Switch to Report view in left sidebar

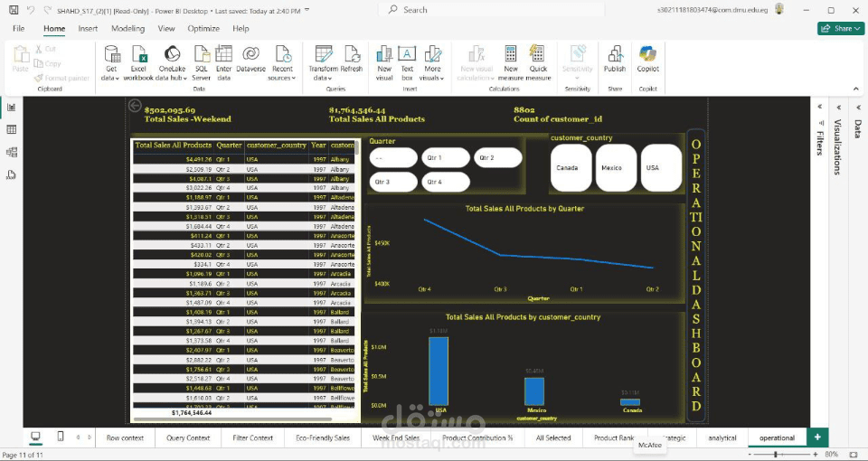(x=12, y=108)
